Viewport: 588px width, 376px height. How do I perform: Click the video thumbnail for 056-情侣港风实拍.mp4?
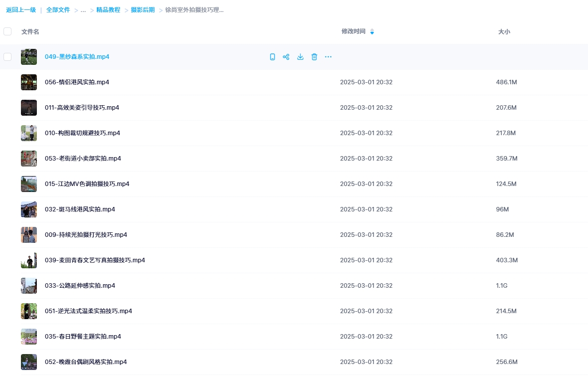[29, 82]
